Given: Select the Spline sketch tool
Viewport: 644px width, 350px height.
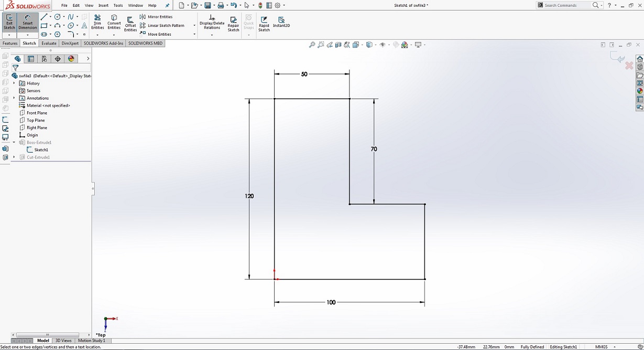Looking at the screenshot, I should pyautogui.click(x=71, y=17).
